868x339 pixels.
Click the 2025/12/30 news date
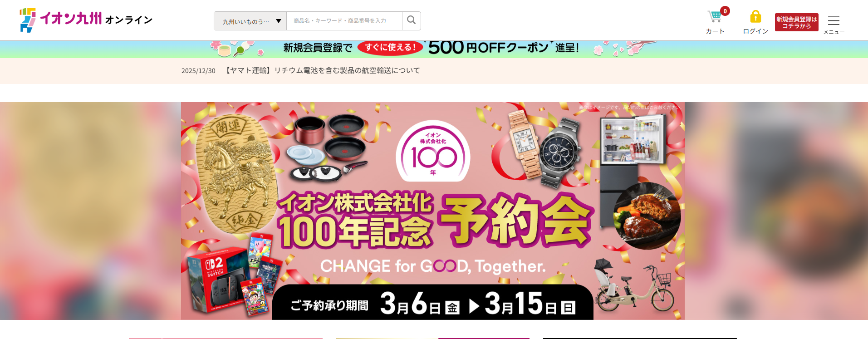pos(198,71)
